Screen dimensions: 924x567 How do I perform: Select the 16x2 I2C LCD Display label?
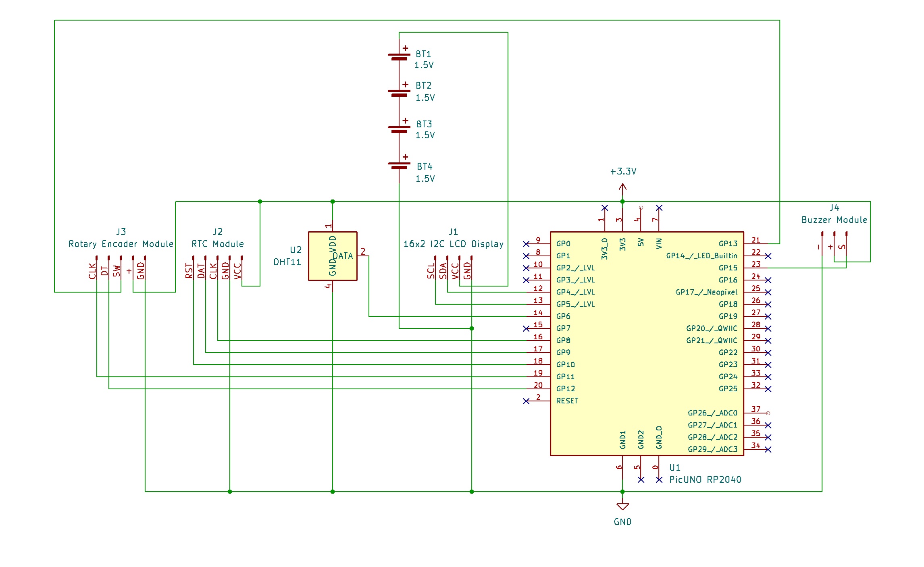point(454,244)
